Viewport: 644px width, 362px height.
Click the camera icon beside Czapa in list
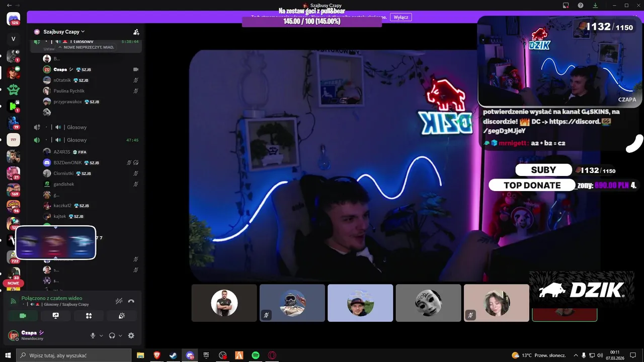coord(135,69)
